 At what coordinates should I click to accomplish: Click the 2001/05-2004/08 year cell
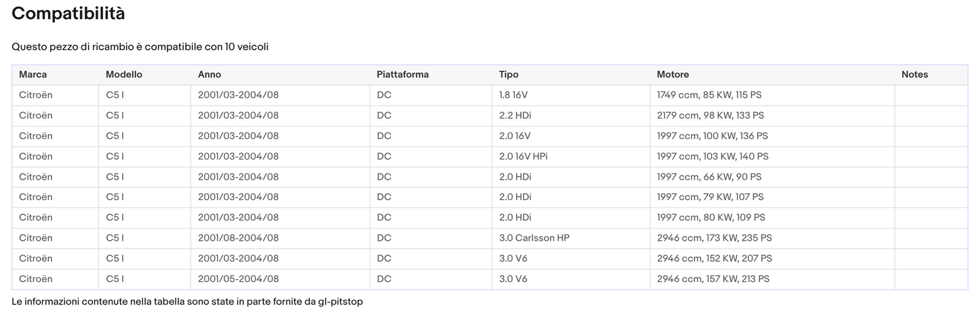pos(238,279)
